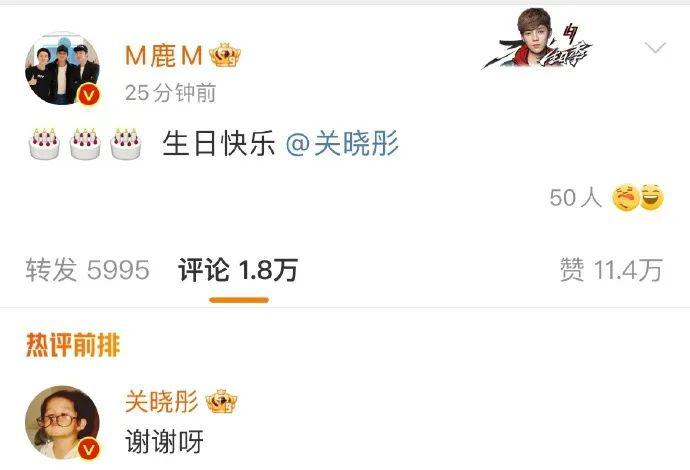Open M鹿M profile avatar
The width and height of the screenshot is (690, 470).
coord(62,68)
